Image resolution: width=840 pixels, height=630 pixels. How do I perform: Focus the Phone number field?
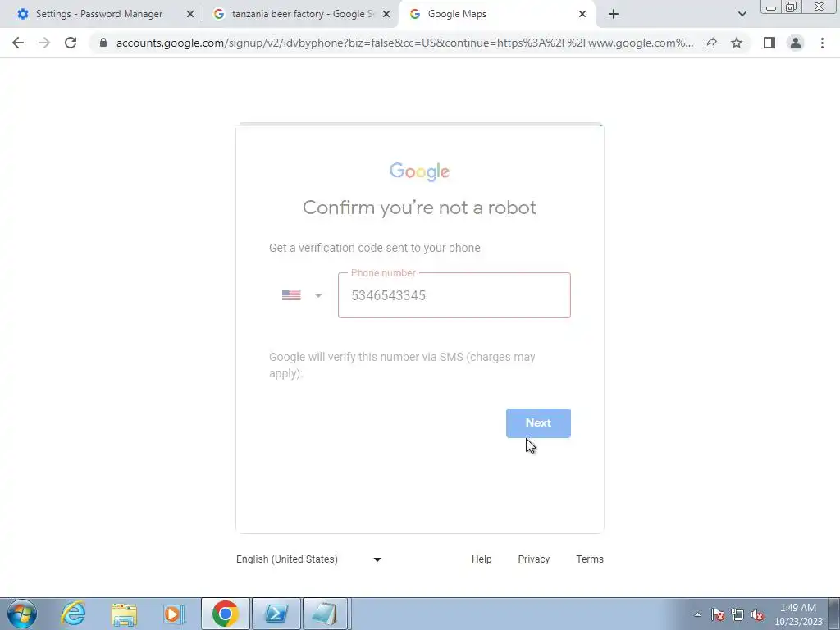[454, 295]
